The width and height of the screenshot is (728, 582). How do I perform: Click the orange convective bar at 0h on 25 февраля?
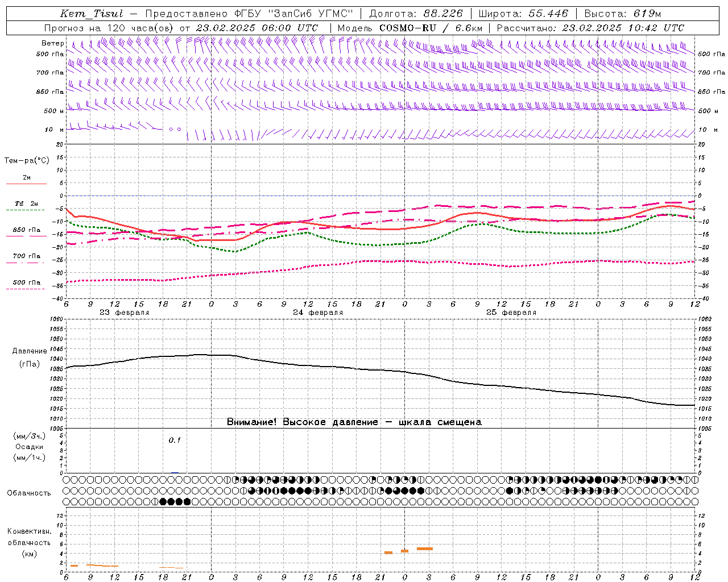coord(404,551)
